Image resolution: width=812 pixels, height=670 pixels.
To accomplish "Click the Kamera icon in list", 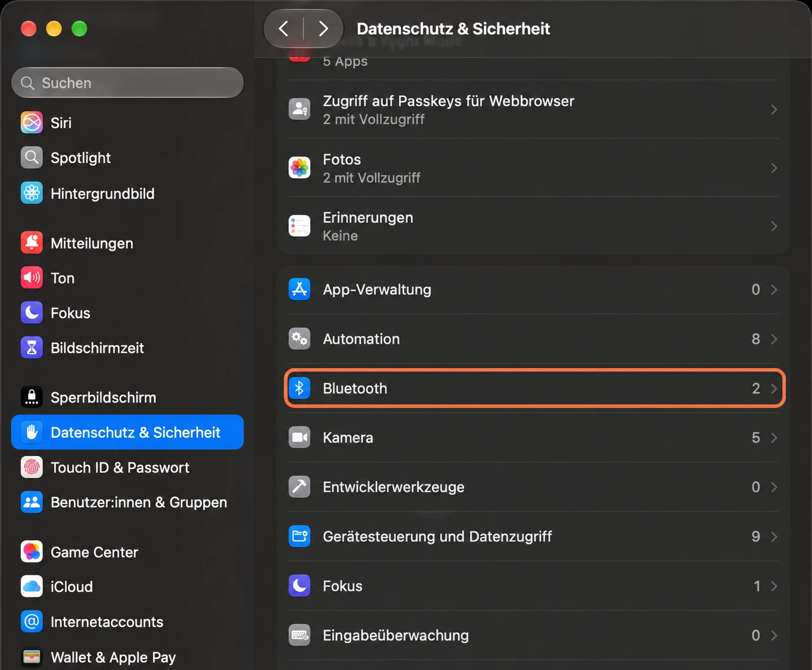I will pyautogui.click(x=299, y=438).
